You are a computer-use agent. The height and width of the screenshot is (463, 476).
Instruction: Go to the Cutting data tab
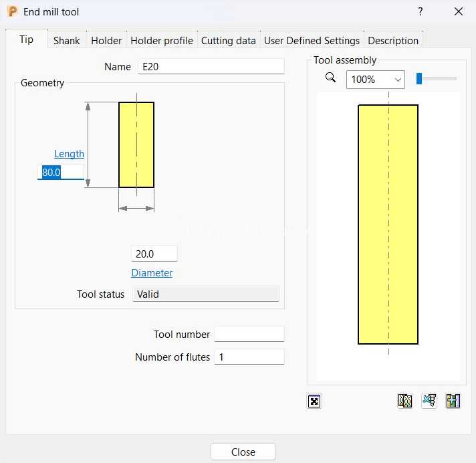coord(228,41)
